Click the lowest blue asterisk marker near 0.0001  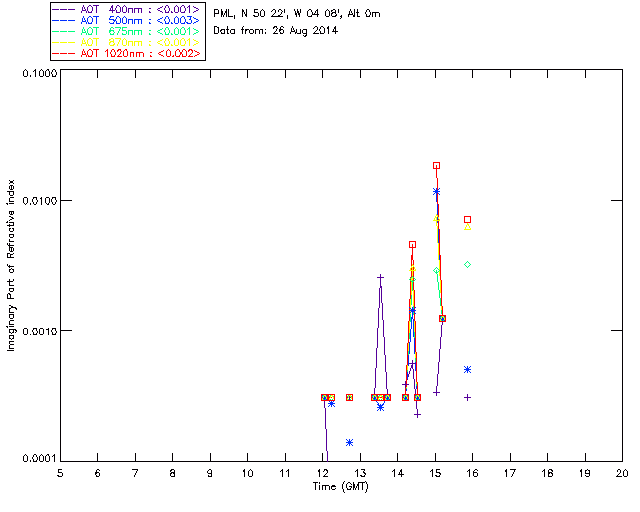coord(349,443)
